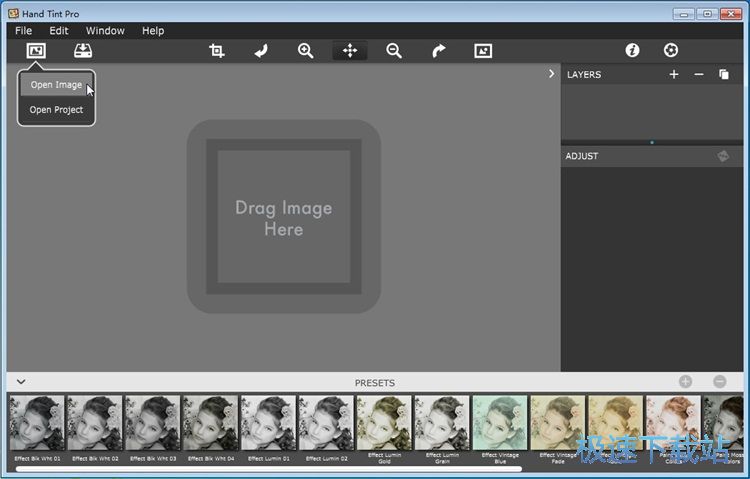Open the info icon

(632, 50)
